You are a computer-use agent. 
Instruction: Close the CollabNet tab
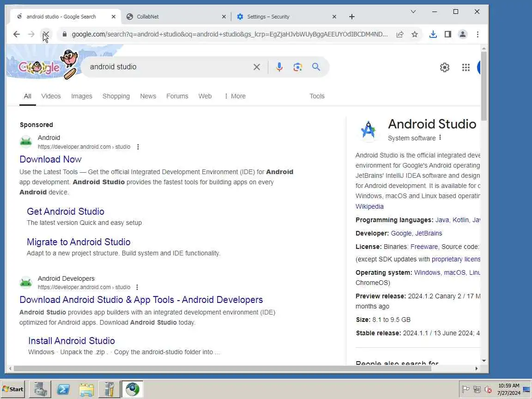coord(224,17)
